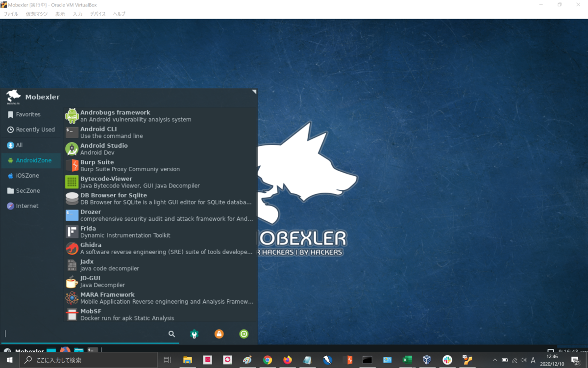588x368 pixels.
Task: Click the Mobexler menu header logo
Action: tap(14, 97)
